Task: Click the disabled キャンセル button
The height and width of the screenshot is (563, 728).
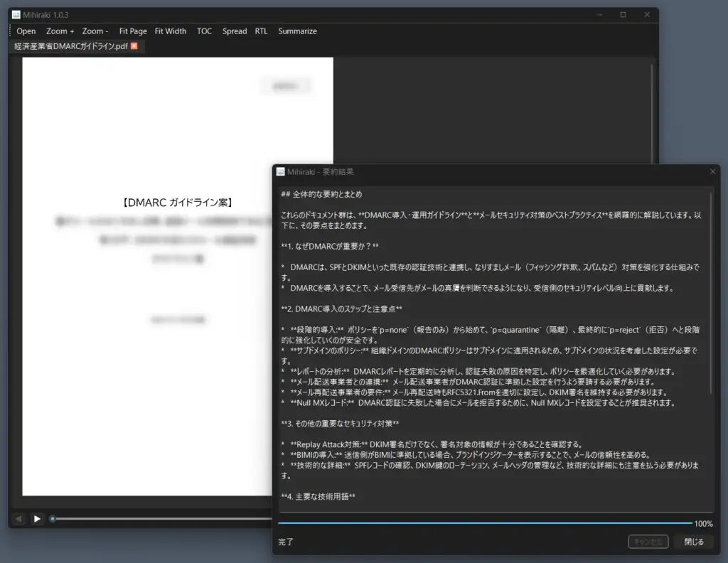Action: [x=648, y=541]
